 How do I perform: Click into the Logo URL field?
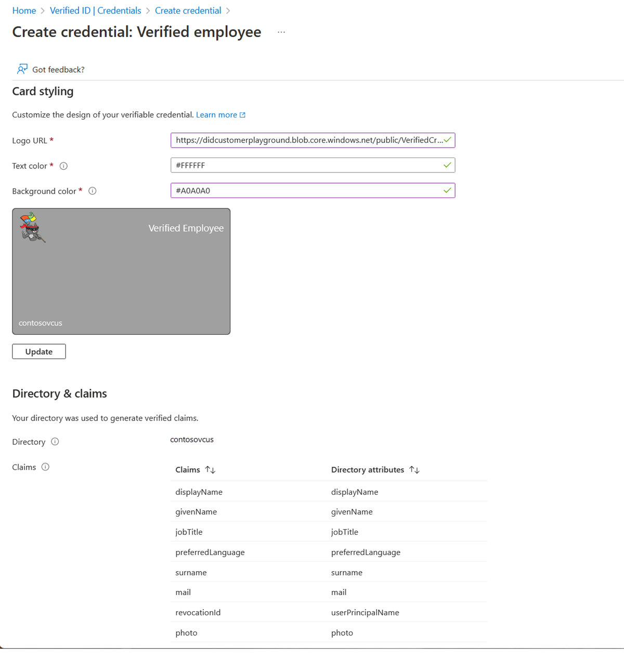point(313,140)
